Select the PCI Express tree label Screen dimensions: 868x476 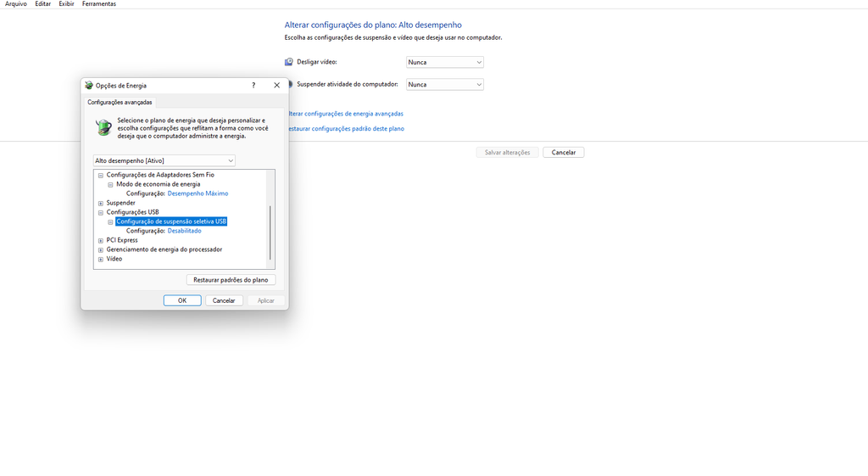click(x=122, y=240)
